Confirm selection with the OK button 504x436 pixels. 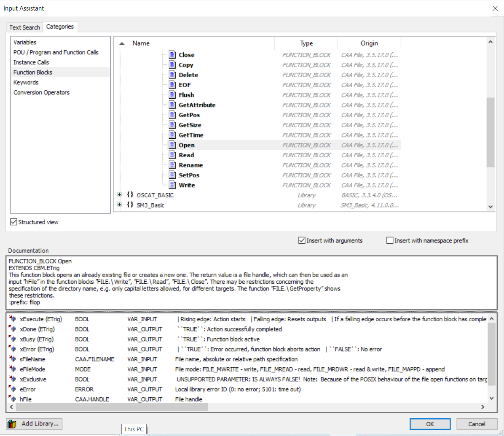pos(430,424)
